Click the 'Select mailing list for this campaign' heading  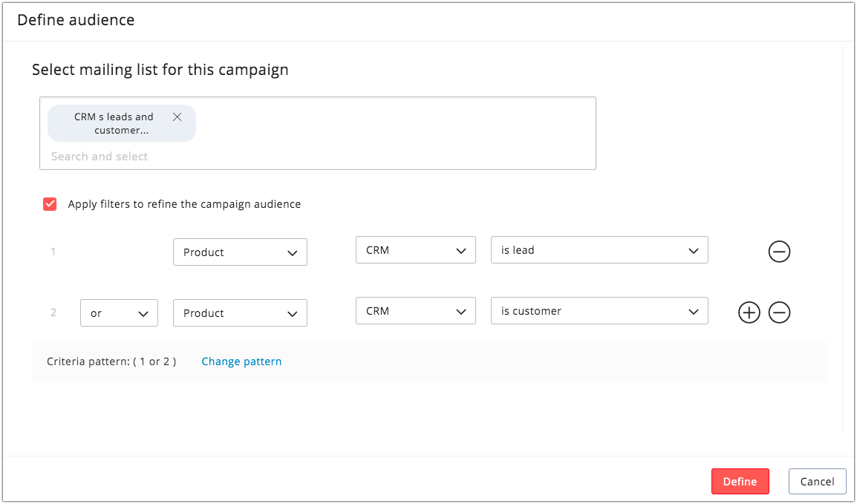pyautogui.click(x=160, y=70)
